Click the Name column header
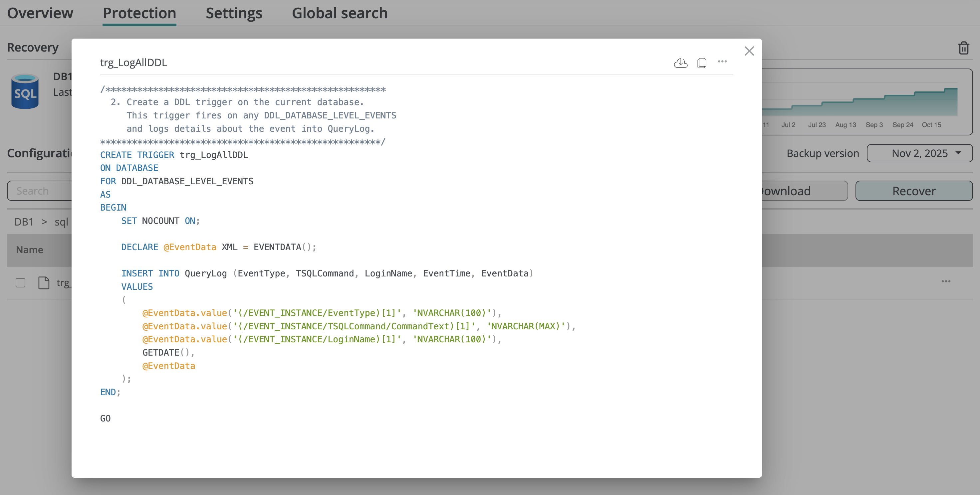Image resolution: width=980 pixels, height=495 pixels. pos(29,250)
